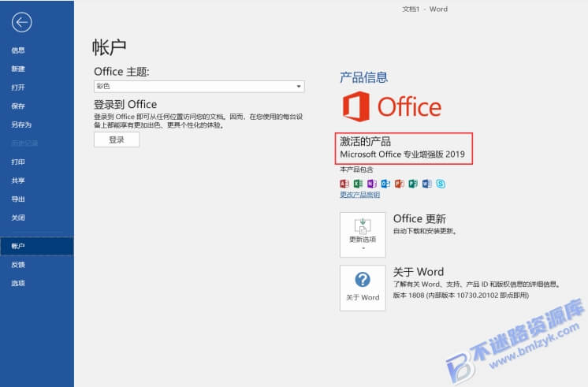
Task: Select 新建 in the sidebar
Action: point(18,69)
